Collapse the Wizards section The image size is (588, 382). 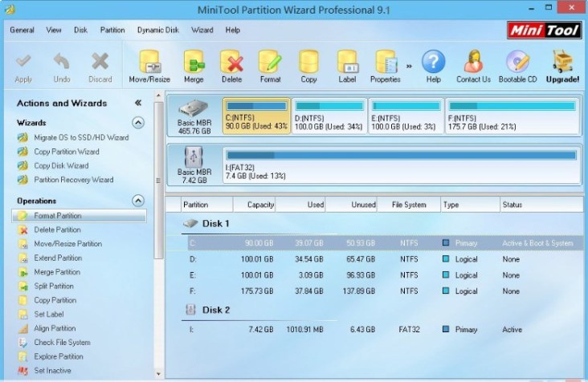(138, 123)
